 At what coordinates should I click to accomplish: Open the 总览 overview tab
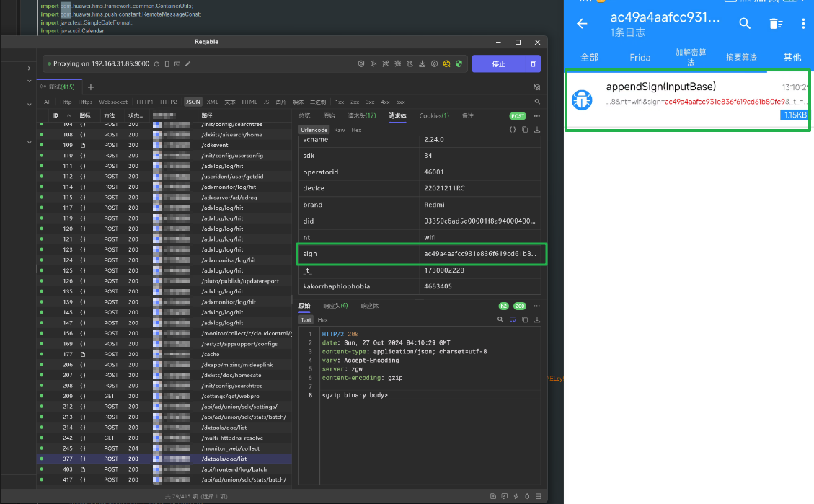[305, 116]
